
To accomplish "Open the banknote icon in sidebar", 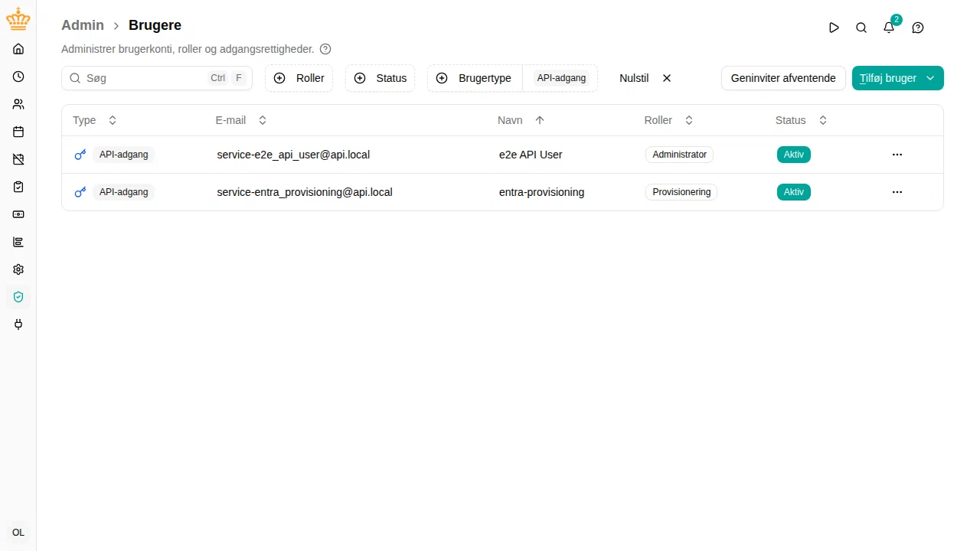I will (x=18, y=214).
